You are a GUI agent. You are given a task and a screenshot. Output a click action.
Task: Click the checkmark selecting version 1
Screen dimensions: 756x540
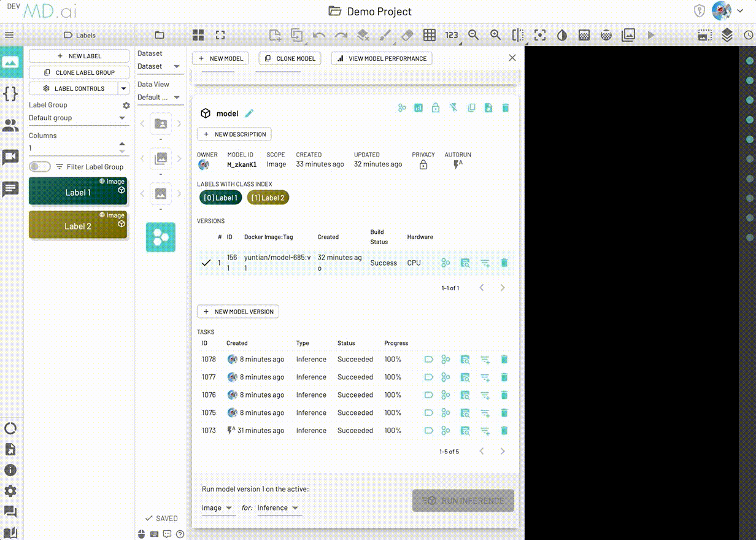point(206,262)
